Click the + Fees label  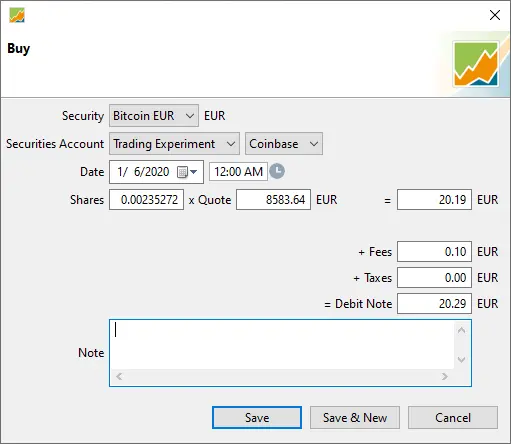click(375, 252)
